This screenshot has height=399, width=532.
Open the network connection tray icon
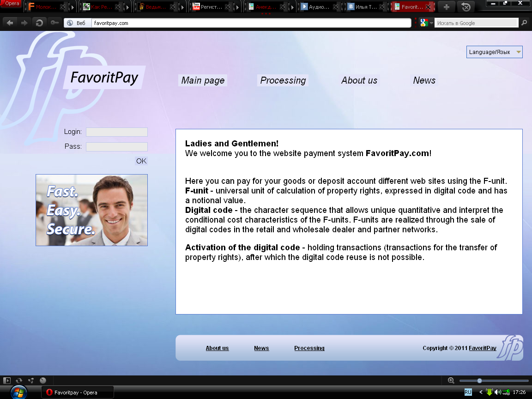506,392
